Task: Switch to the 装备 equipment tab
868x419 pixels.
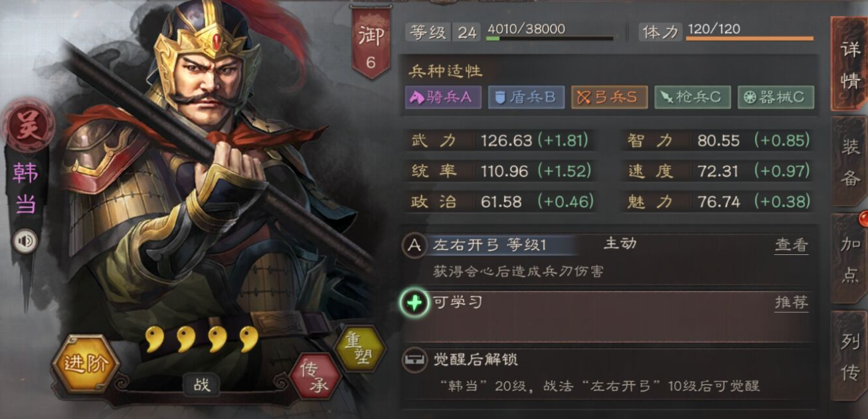Action: click(x=849, y=161)
